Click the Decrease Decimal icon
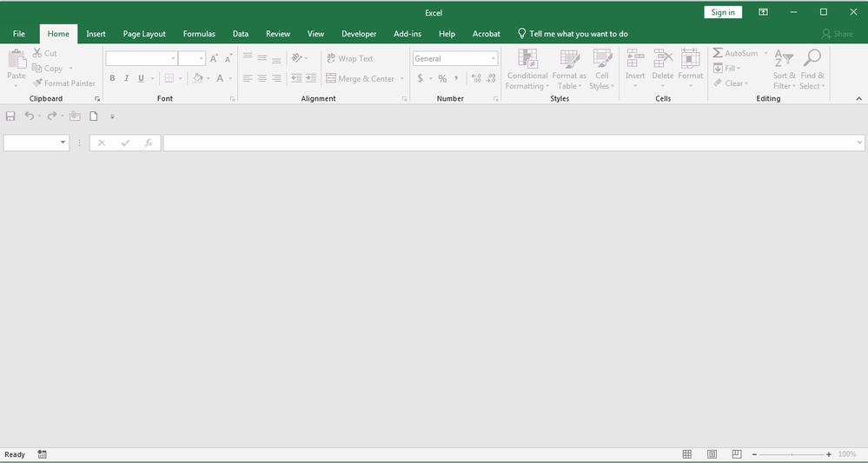The width and height of the screenshot is (868, 463). click(490, 78)
